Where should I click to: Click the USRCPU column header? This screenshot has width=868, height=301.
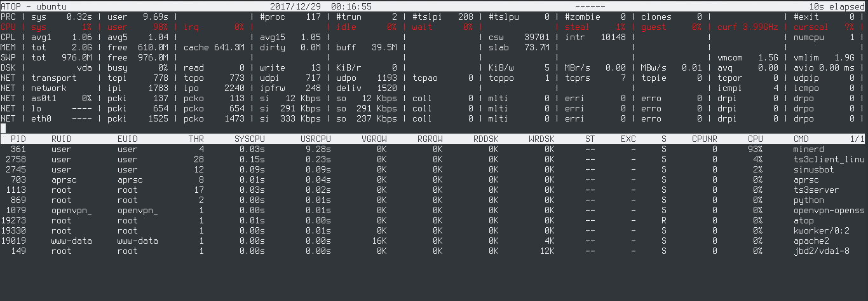[315, 139]
